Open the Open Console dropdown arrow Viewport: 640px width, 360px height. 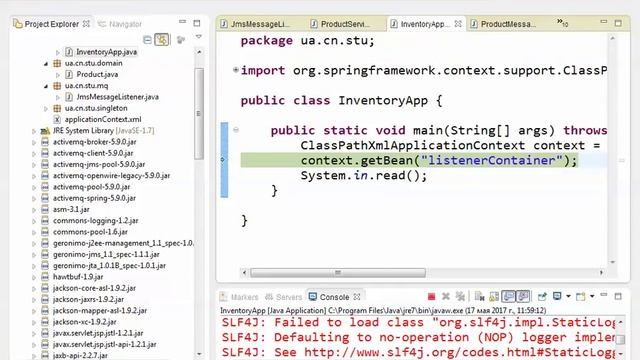592,296
